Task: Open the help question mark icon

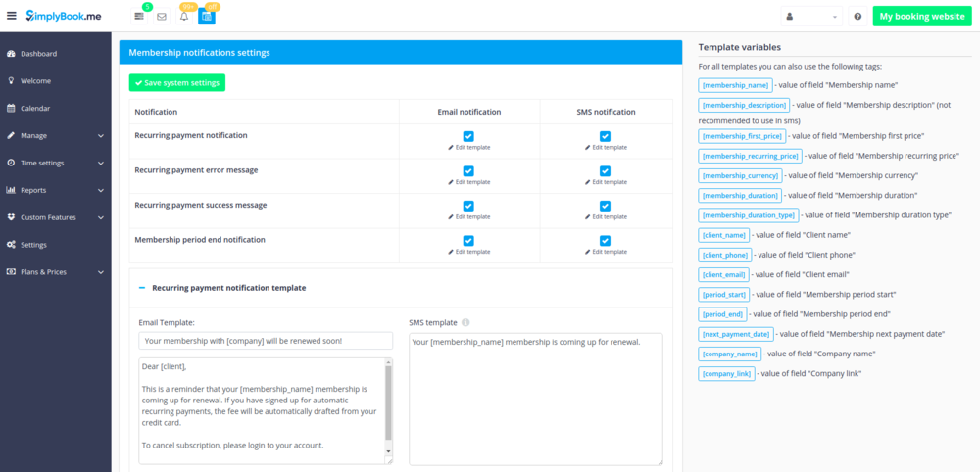Action: (857, 17)
